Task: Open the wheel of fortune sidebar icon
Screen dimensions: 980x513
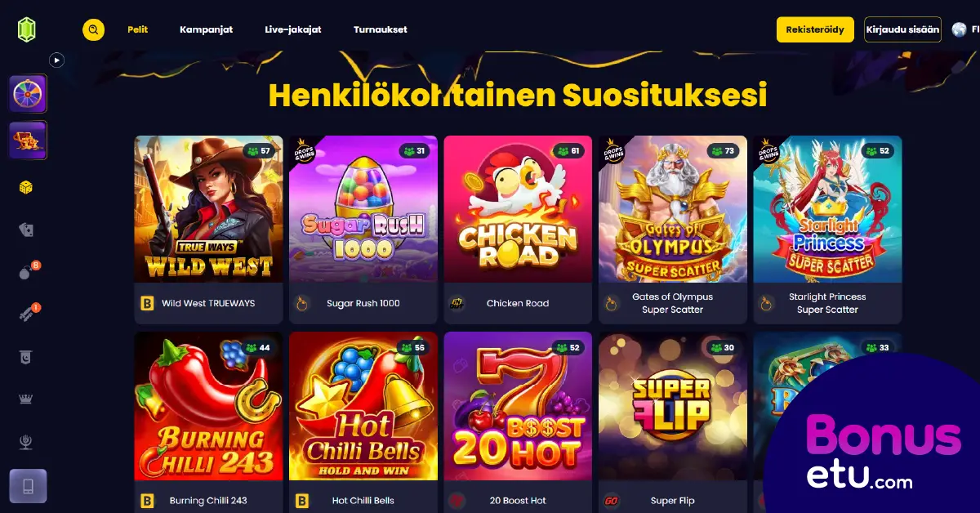Action: [28, 94]
